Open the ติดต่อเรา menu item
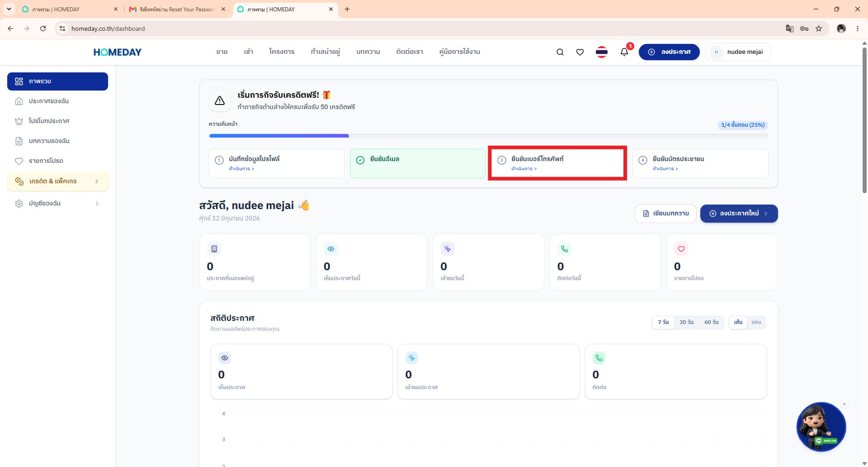Image resolution: width=868 pixels, height=467 pixels. 410,52
